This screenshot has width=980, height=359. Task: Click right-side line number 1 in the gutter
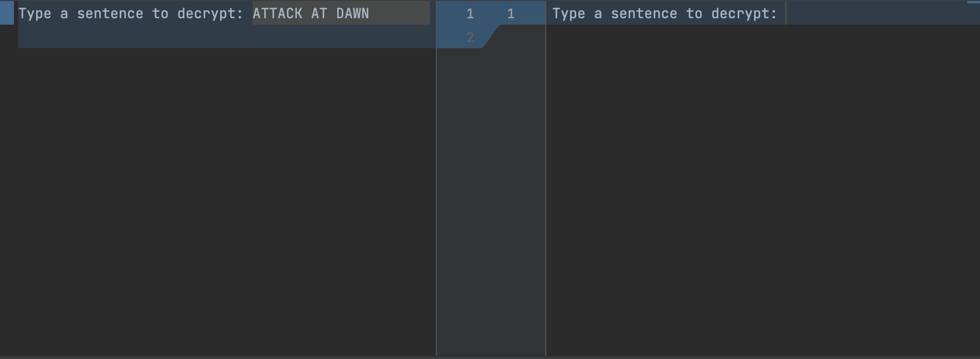tap(511, 14)
